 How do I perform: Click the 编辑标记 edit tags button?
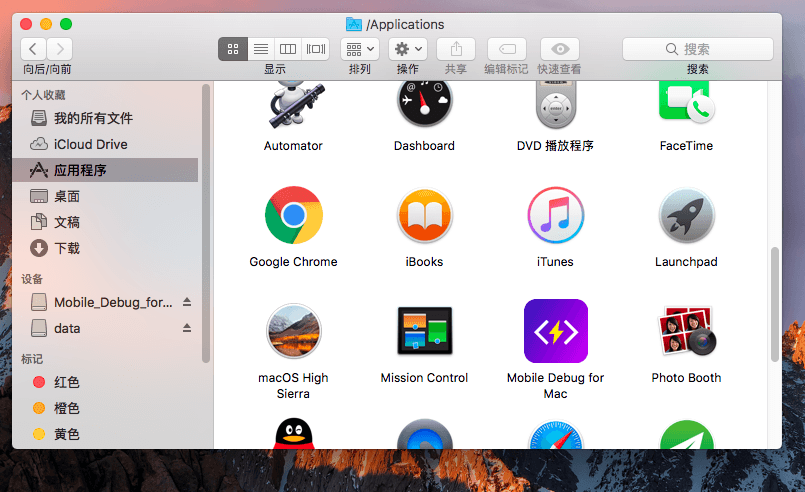tap(507, 49)
